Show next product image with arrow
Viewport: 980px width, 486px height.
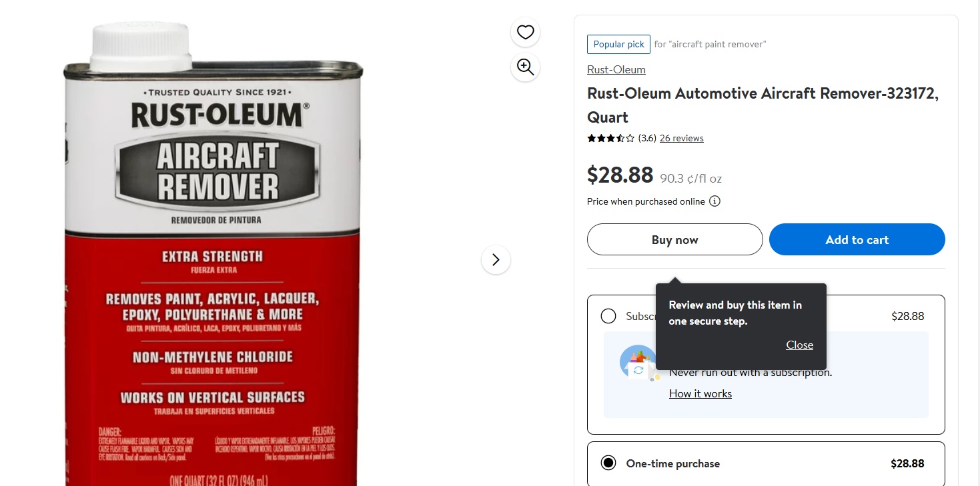(x=496, y=260)
